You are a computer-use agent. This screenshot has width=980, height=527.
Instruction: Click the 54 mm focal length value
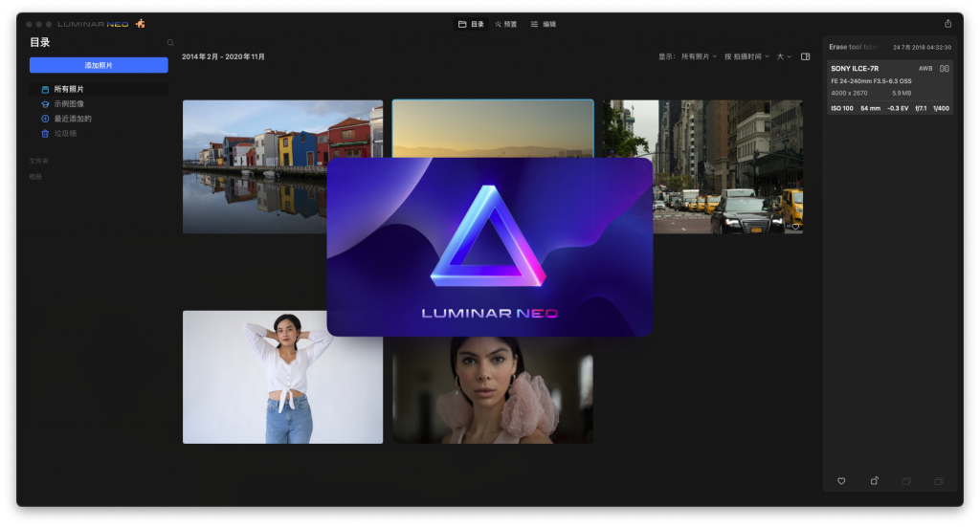pos(871,109)
